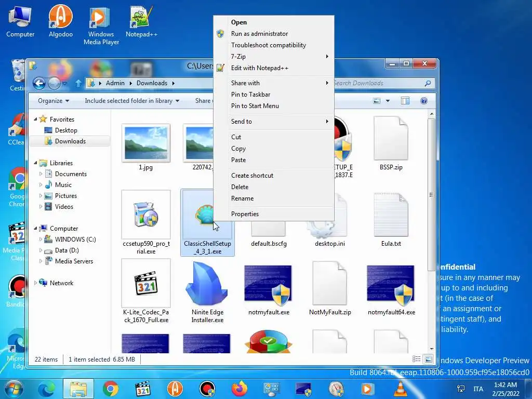Open the Computer desktop icon
This screenshot has width=532, height=399.
pos(20,21)
